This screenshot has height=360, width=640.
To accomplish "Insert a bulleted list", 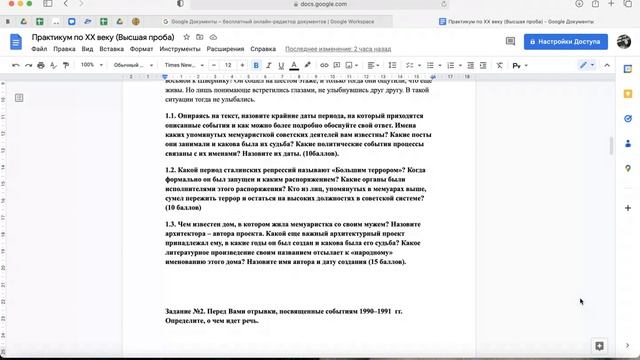I will [430, 65].
